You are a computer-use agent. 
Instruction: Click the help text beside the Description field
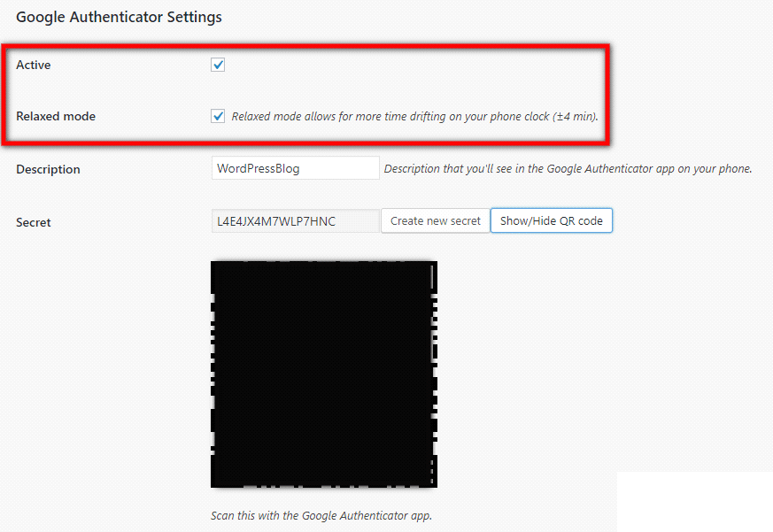(x=567, y=168)
